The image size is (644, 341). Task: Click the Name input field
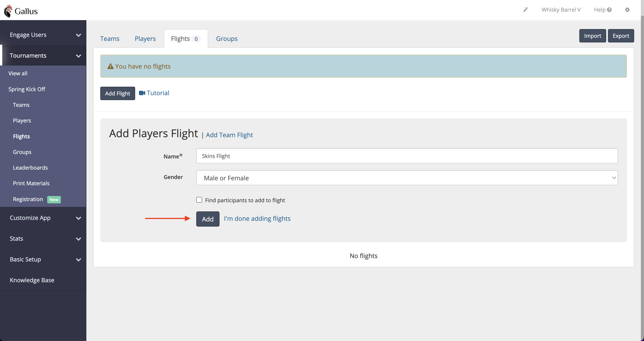coord(407,156)
